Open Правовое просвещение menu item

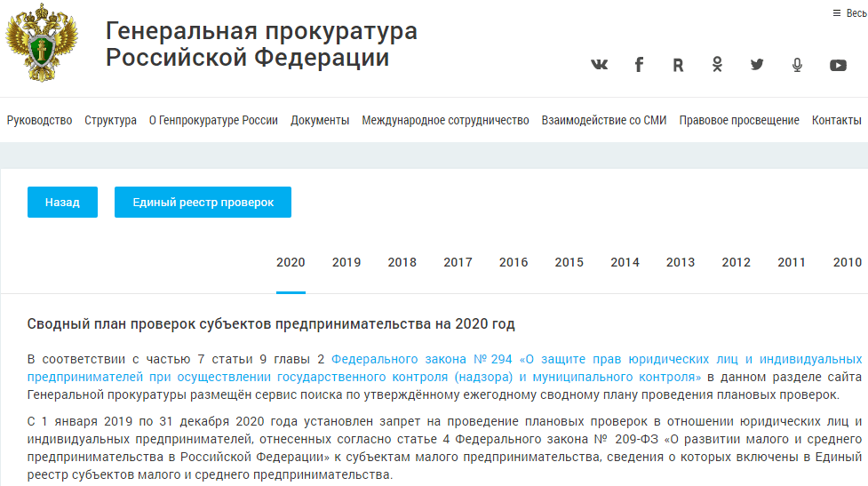[x=739, y=120]
